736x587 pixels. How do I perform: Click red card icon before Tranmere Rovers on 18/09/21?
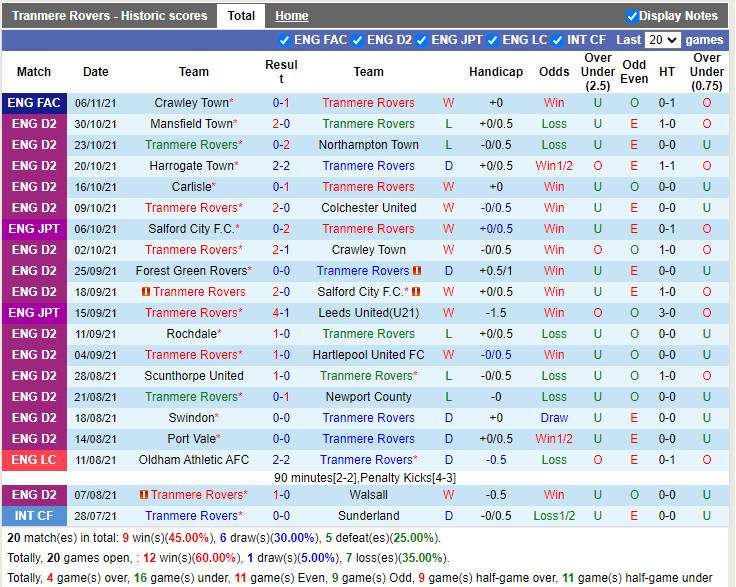146,292
